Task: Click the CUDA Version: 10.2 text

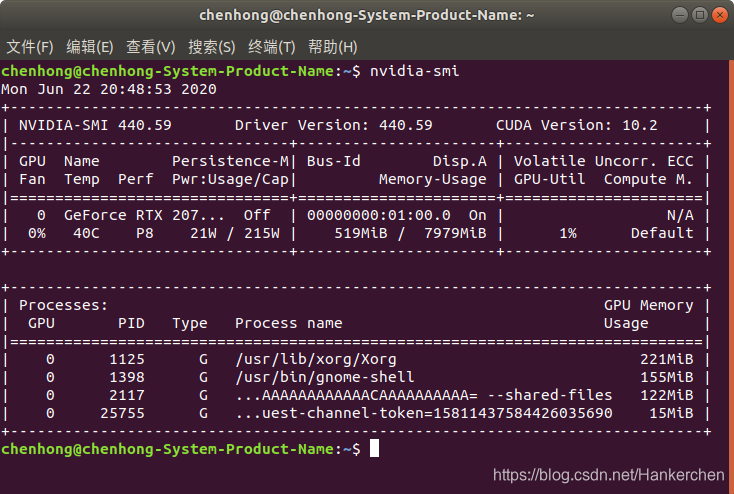Action: (x=576, y=125)
